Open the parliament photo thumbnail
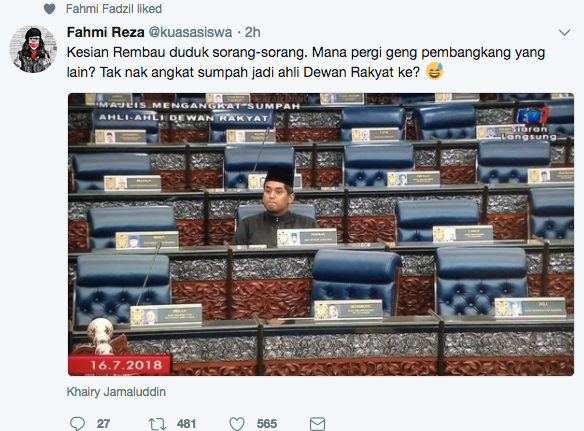584x431 pixels. pyautogui.click(x=321, y=234)
